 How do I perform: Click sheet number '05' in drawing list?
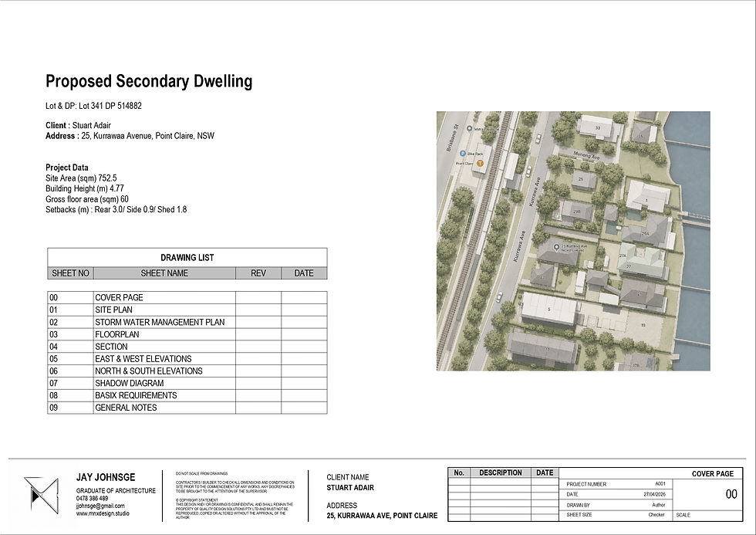[x=53, y=359]
